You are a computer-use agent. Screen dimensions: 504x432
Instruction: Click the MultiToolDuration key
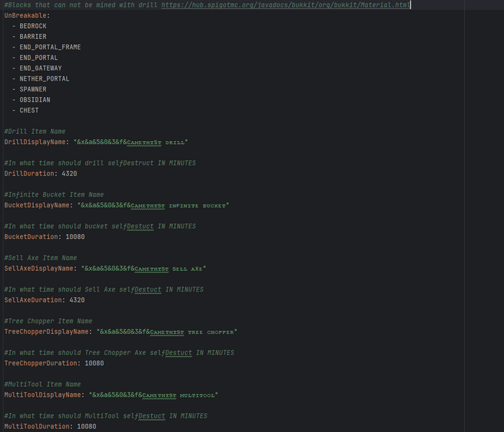tap(37, 426)
